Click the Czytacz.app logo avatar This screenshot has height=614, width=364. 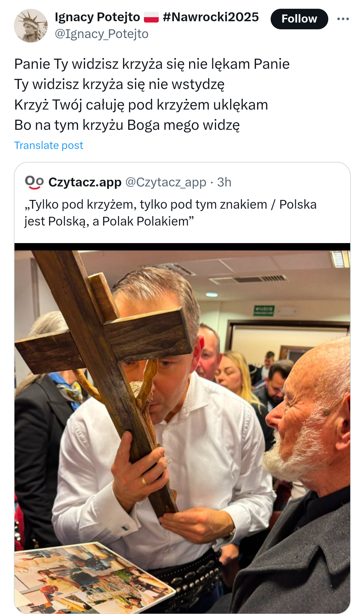tap(34, 182)
